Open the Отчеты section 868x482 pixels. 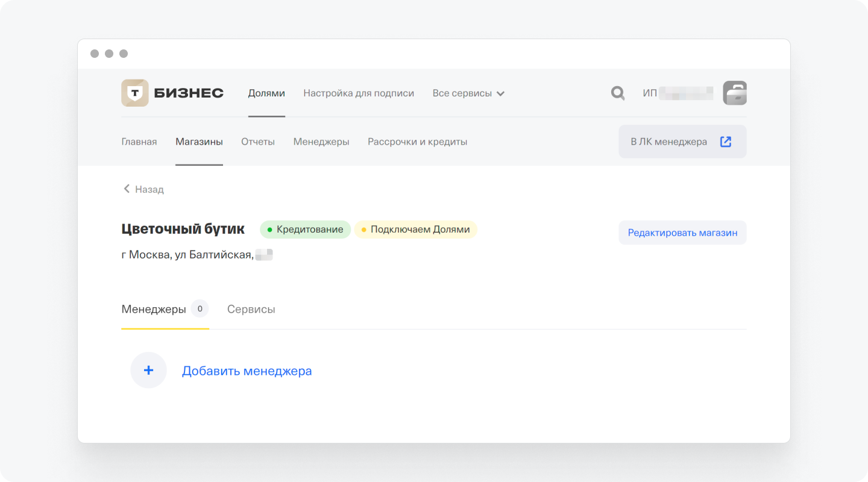258,142
